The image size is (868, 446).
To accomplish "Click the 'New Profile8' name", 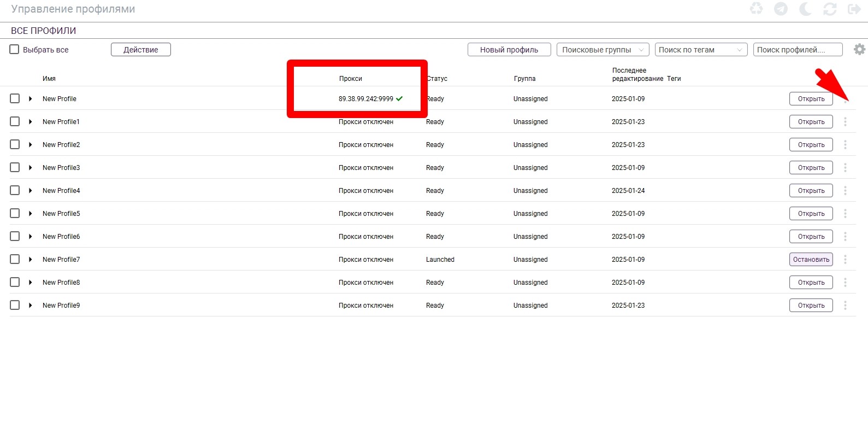I will 61,283.
